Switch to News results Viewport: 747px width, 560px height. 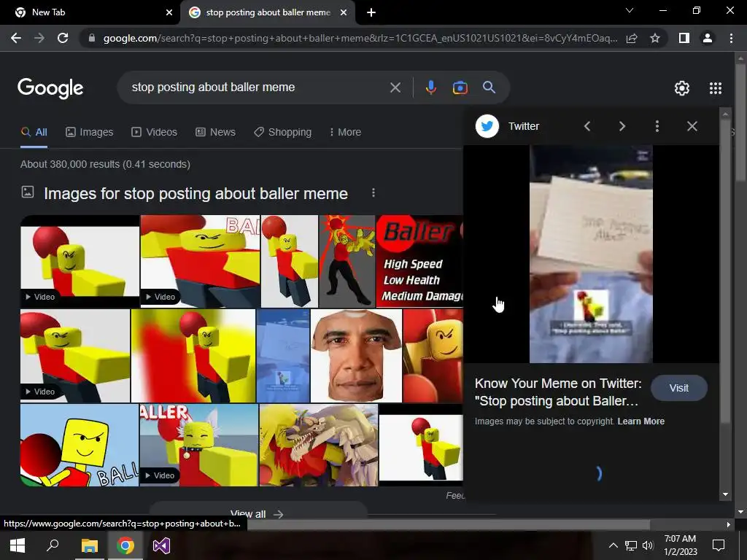(x=215, y=132)
